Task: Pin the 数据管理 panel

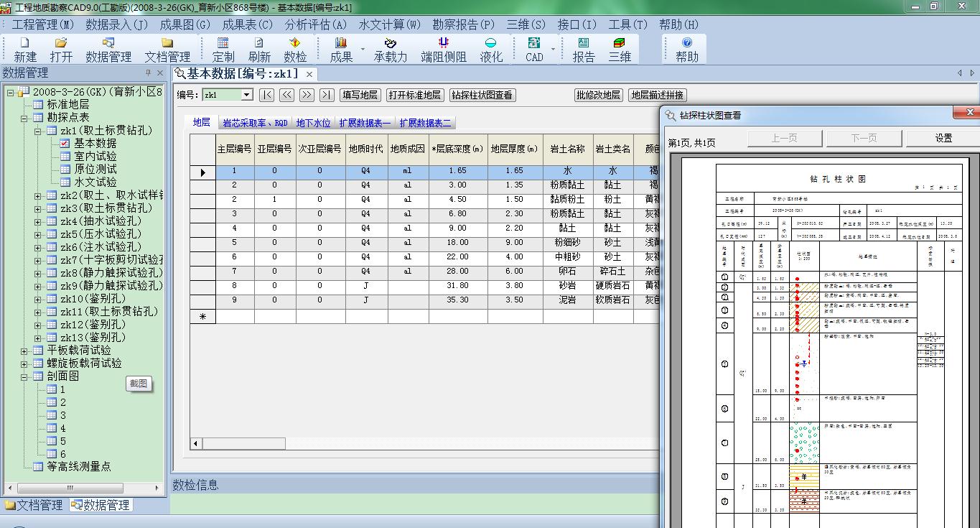Action: 149,73
